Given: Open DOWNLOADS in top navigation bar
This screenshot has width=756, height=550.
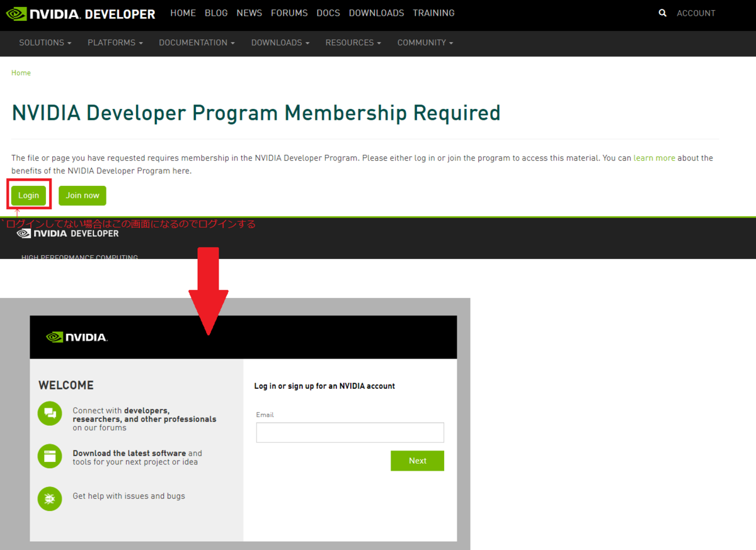Looking at the screenshot, I should pos(377,13).
